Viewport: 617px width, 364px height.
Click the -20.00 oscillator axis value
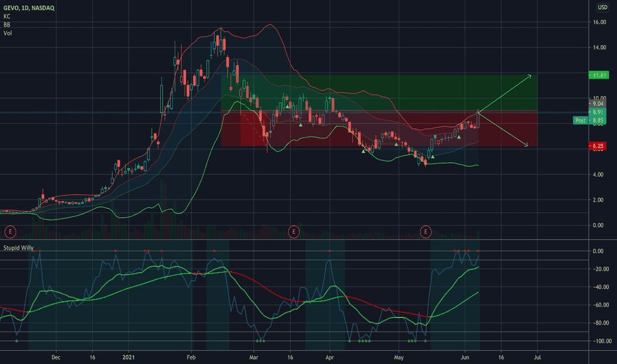pos(600,269)
